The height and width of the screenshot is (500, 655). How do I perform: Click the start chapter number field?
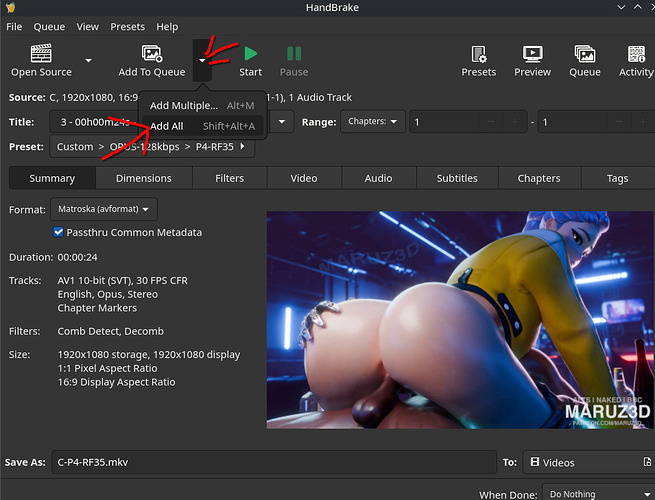click(445, 122)
